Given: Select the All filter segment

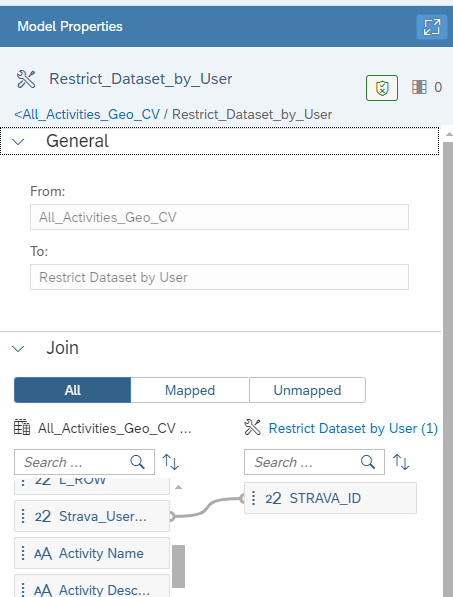Looking at the screenshot, I should click(x=72, y=390).
